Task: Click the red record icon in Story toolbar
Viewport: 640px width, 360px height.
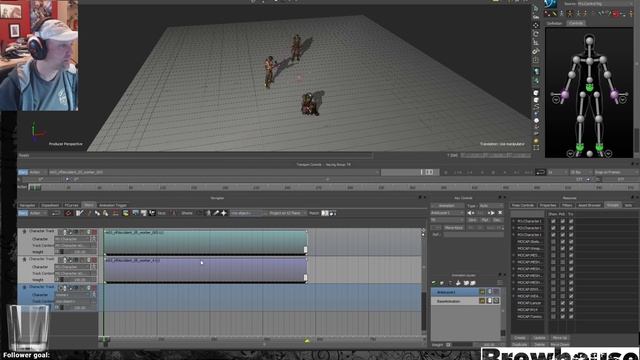Action: coord(68,213)
